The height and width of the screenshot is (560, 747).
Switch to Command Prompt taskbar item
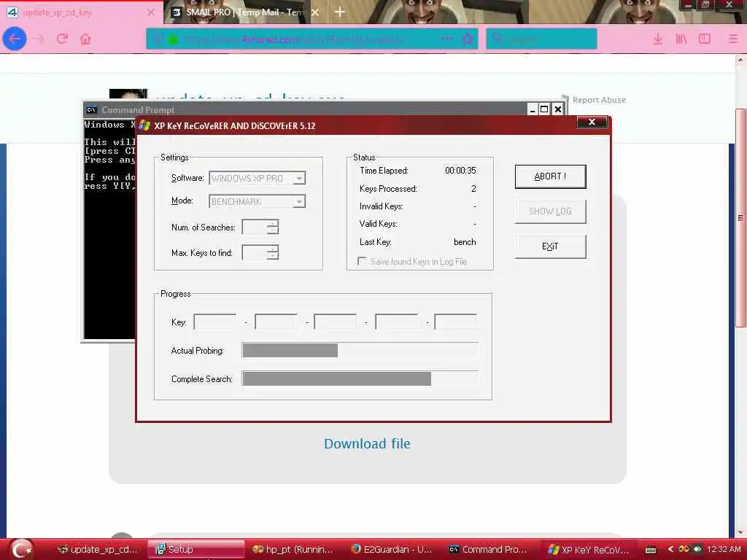click(x=488, y=550)
